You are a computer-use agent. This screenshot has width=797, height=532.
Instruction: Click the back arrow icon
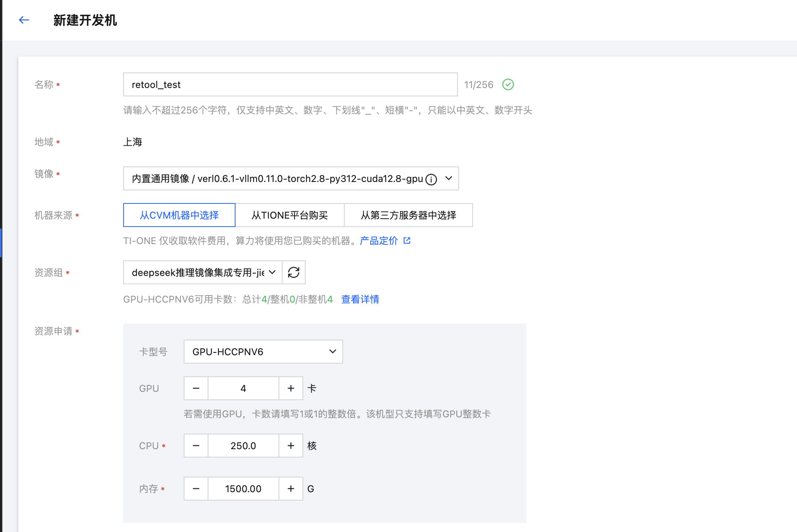click(x=24, y=20)
